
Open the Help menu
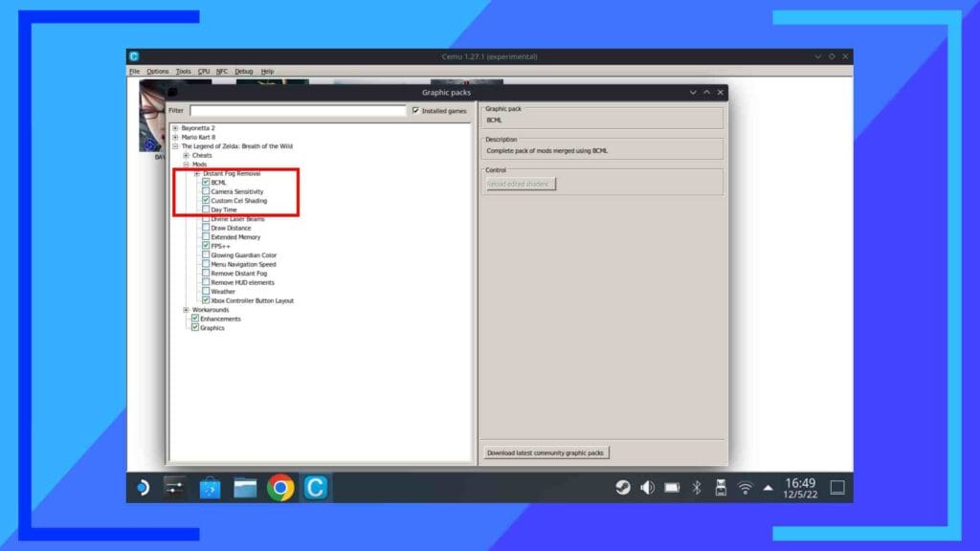[268, 71]
